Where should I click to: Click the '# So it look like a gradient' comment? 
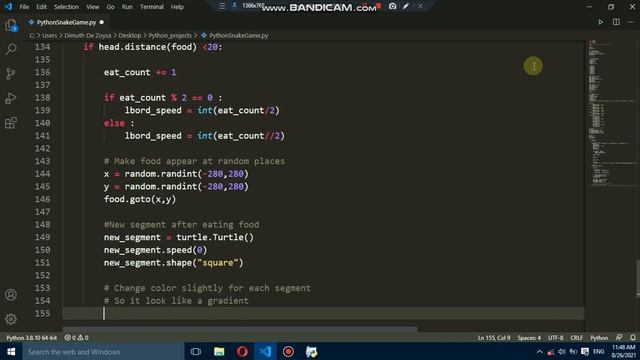[176, 301]
